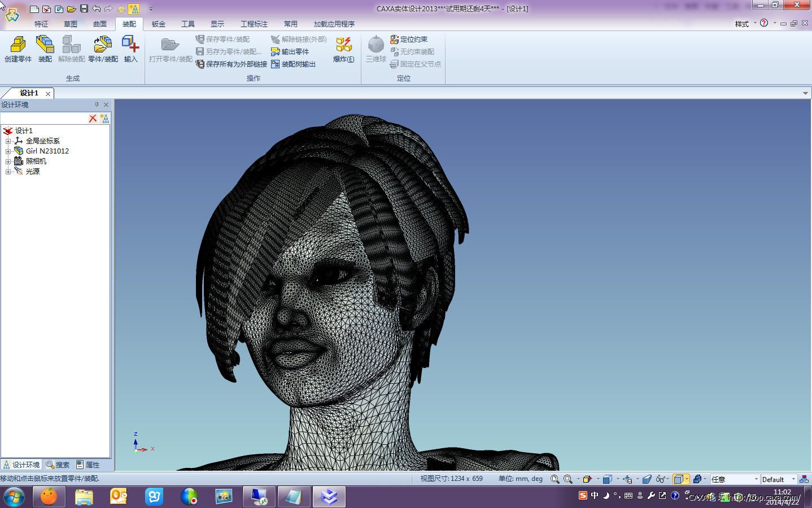Image resolution: width=812 pixels, height=508 pixels.
Task: Switch to the 搜索 bottom panel tab
Action: 58,465
